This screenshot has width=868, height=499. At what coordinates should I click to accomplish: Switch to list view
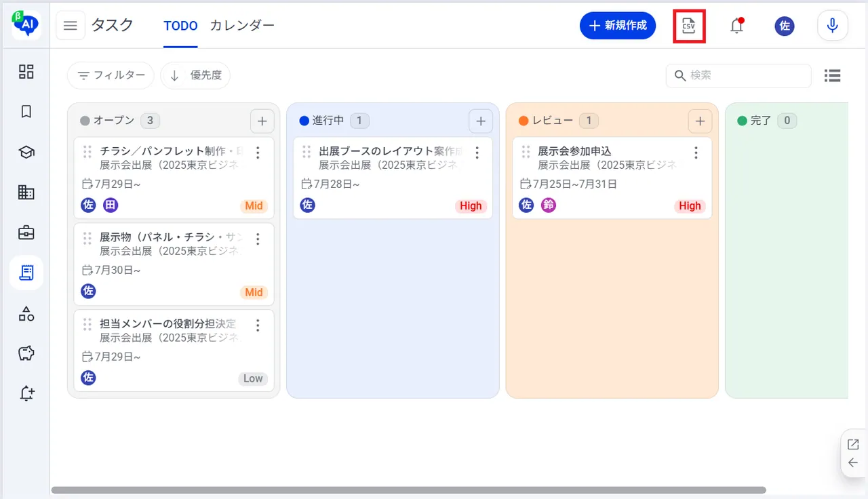(x=833, y=76)
